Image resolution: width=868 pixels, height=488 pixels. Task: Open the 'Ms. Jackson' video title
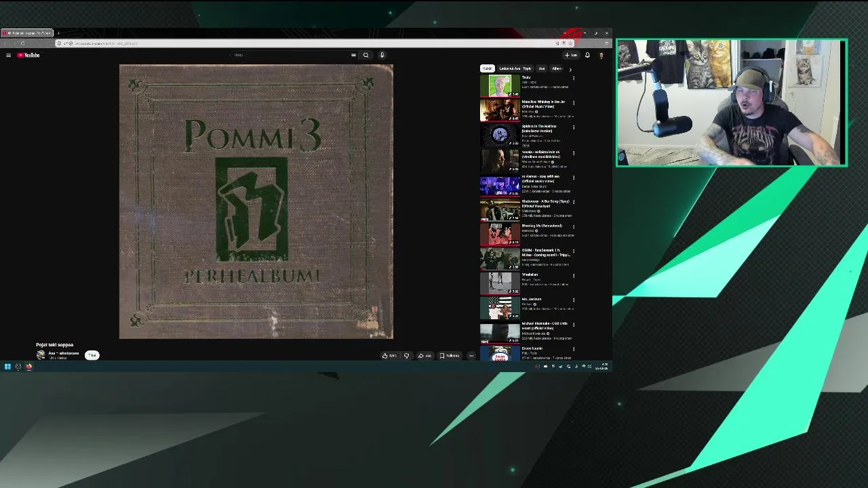pos(532,300)
